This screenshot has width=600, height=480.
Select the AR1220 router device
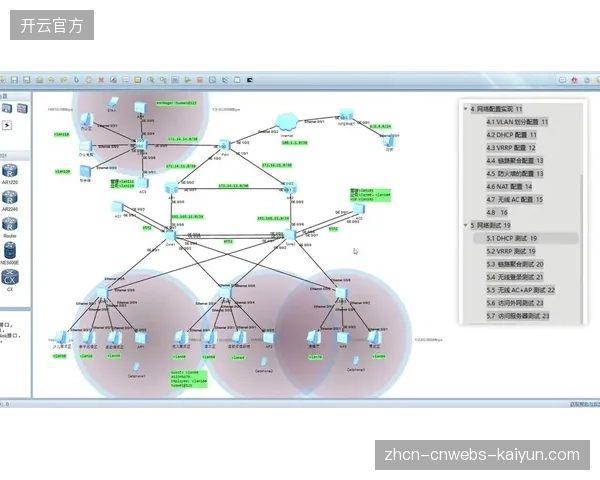(x=10, y=171)
